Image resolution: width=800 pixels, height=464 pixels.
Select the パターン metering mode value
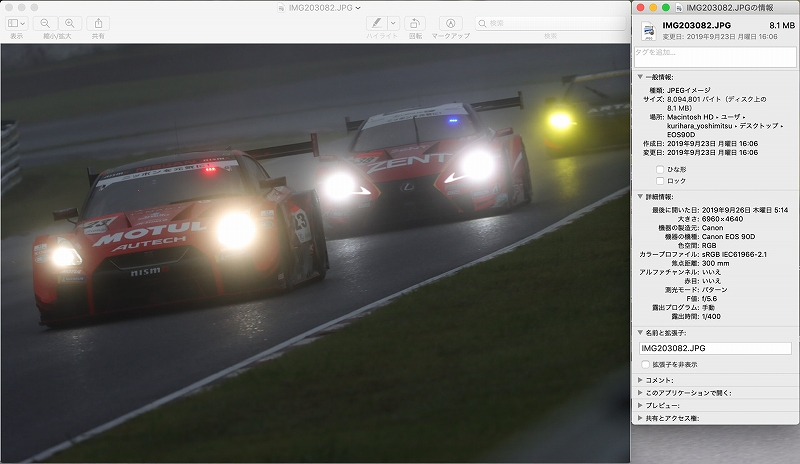coord(714,290)
